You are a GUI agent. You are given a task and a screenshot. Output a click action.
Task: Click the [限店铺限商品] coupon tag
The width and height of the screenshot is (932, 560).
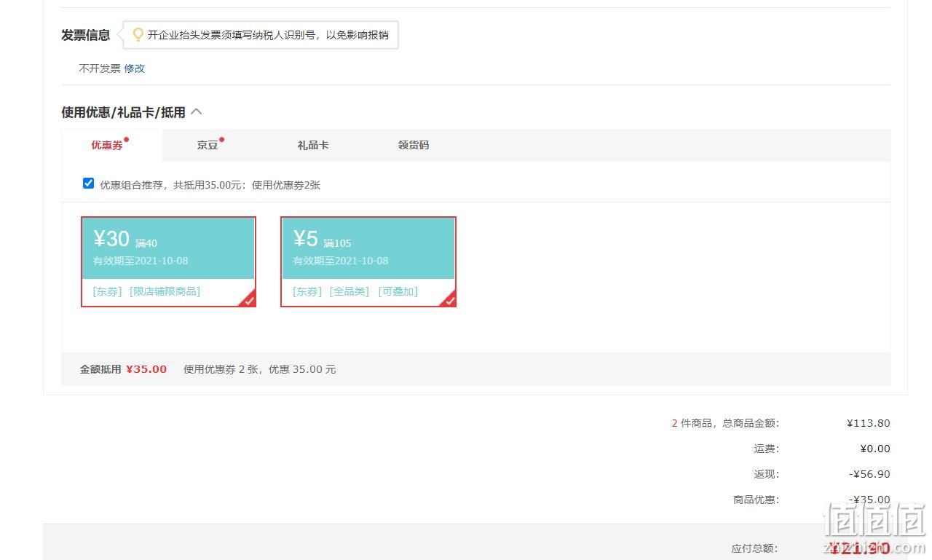165,291
